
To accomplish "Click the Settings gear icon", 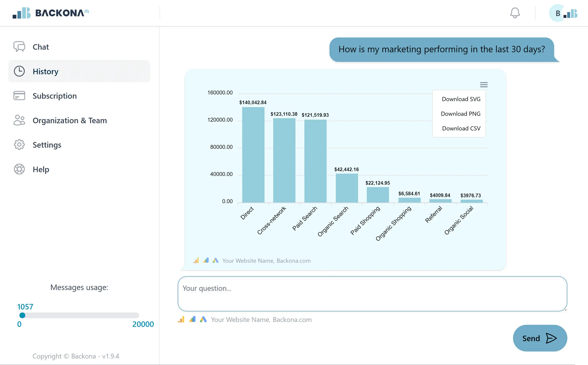I will (19, 145).
